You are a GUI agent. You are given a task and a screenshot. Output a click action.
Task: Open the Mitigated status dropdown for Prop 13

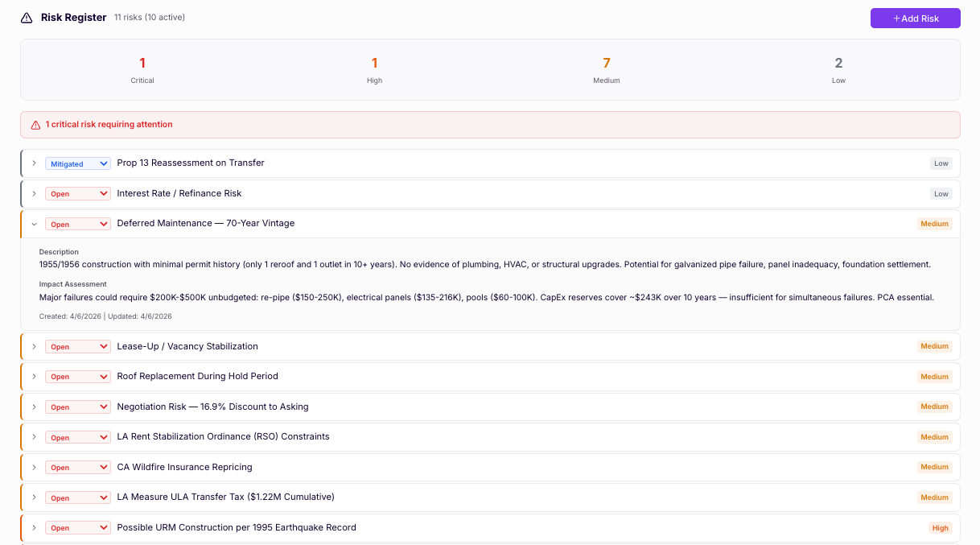(x=77, y=163)
